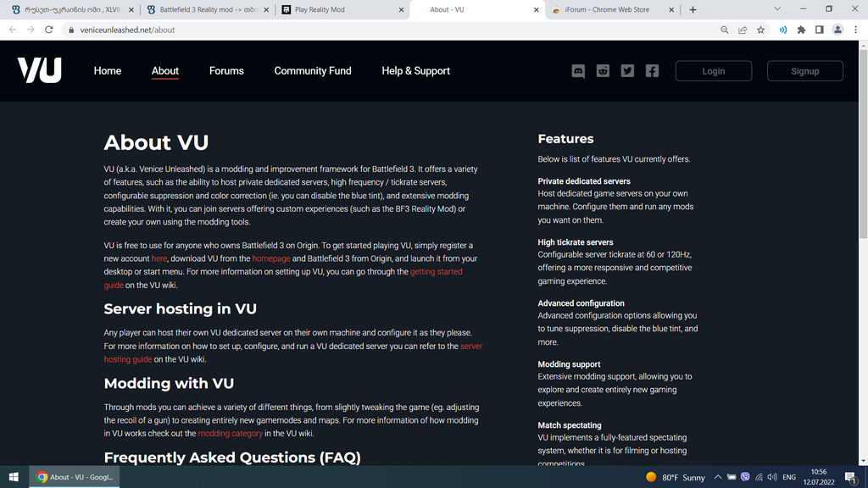Click the Signup button
Screen dimensions: 868x488
point(805,71)
